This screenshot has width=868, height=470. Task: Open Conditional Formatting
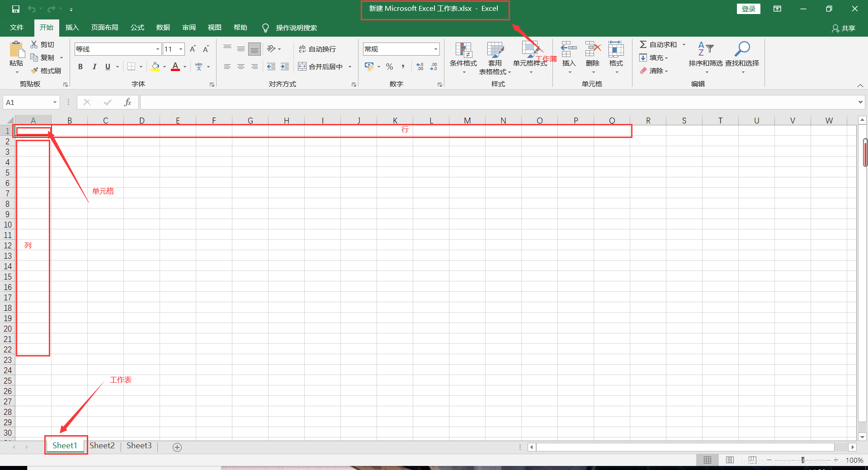[x=463, y=58]
